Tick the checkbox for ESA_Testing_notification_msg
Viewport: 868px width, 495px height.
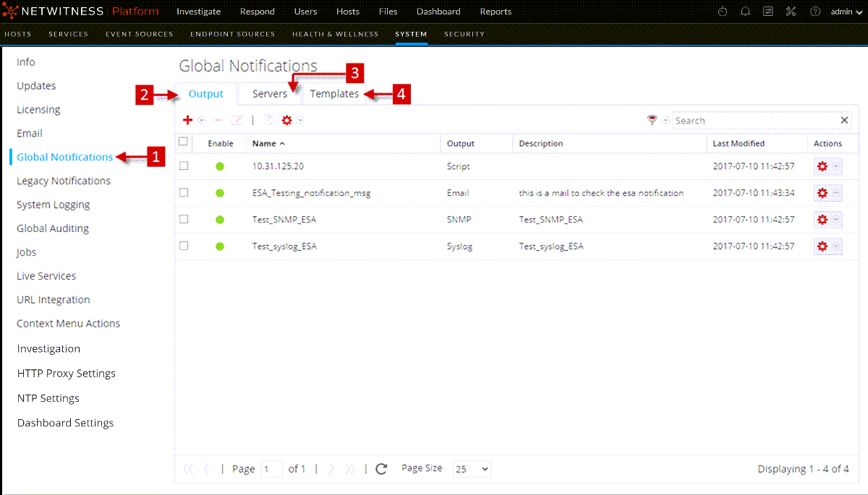click(184, 192)
